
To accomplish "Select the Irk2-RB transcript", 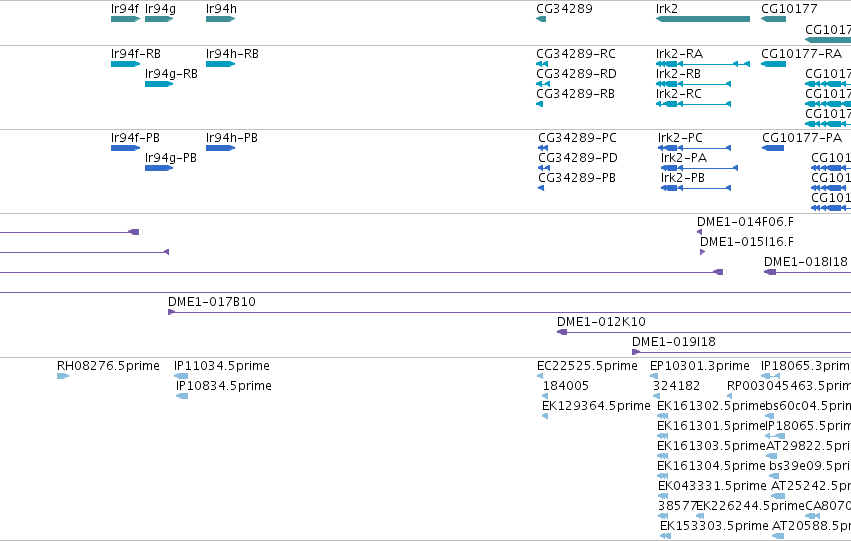I will [x=694, y=84].
